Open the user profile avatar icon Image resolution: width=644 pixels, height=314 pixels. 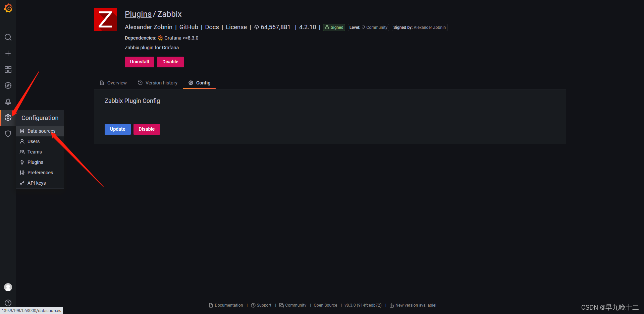tap(8, 287)
